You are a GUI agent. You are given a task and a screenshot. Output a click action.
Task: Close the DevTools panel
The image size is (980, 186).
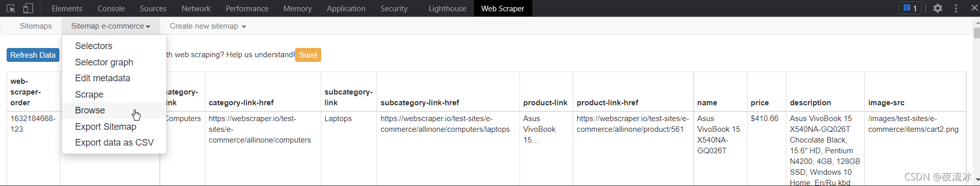(974, 8)
